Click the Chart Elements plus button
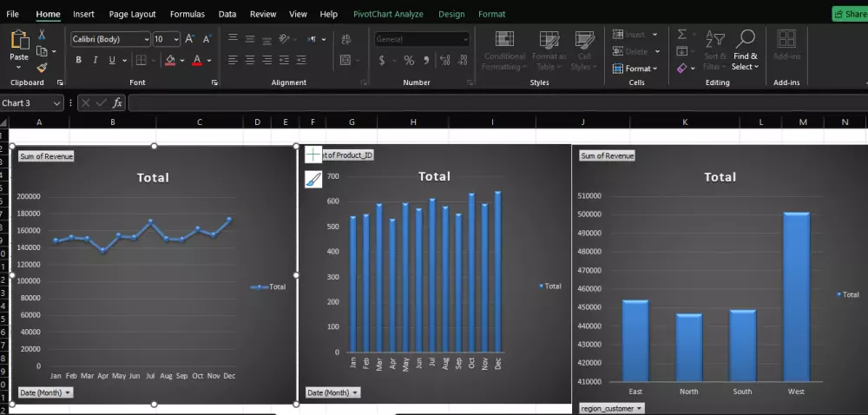The height and width of the screenshot is (415, 868). point(313,155)
